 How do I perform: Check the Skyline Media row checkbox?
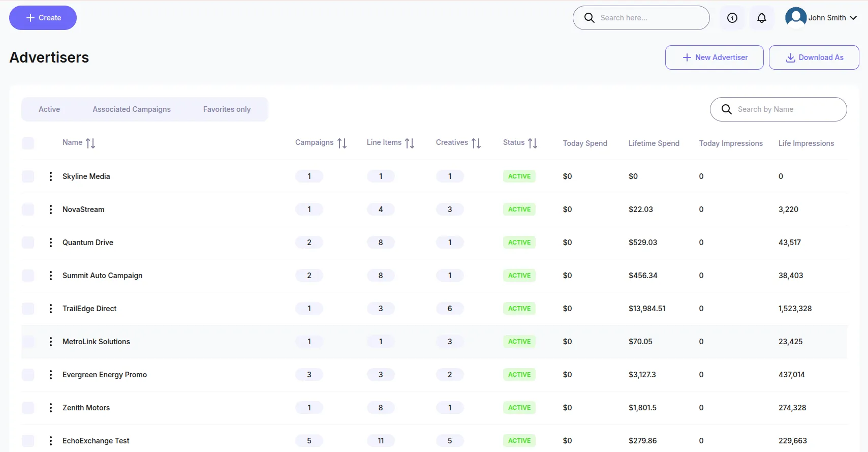[x=28, y=176]
